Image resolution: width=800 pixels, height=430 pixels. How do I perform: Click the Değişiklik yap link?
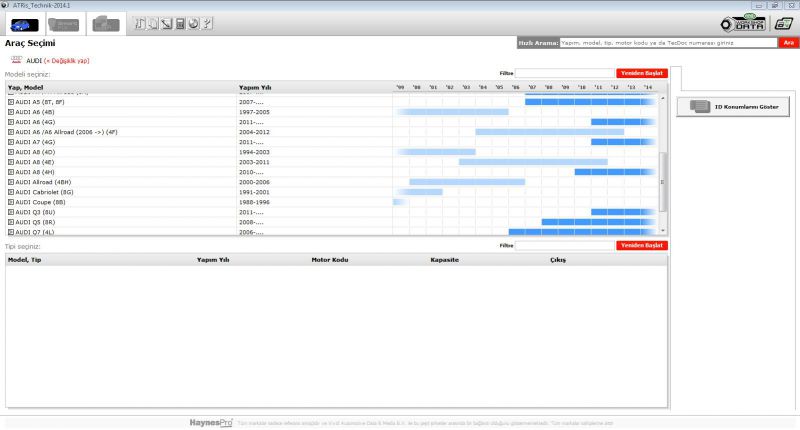[67, 61]
